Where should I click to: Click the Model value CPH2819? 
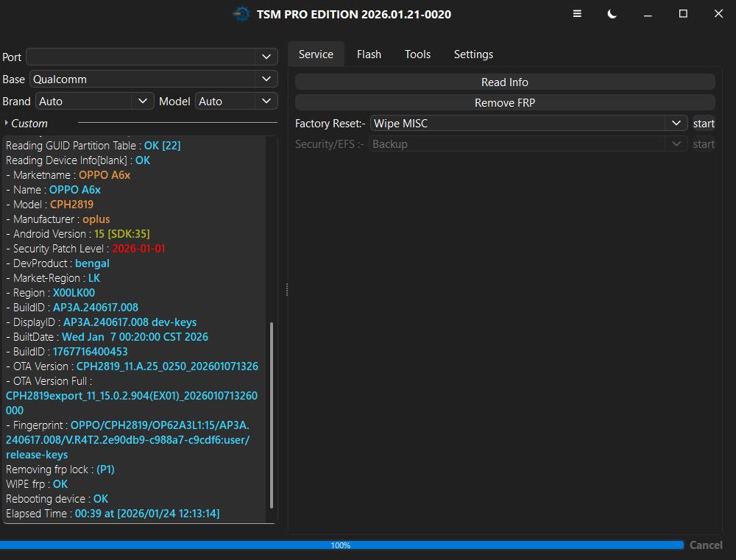[72, 204]
